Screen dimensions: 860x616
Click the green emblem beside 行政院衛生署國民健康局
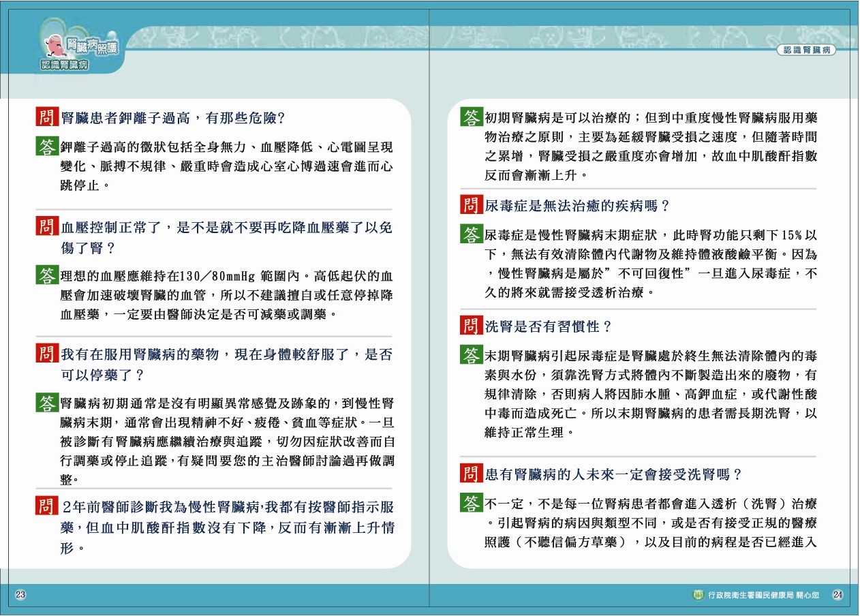[x=698, y=595]
